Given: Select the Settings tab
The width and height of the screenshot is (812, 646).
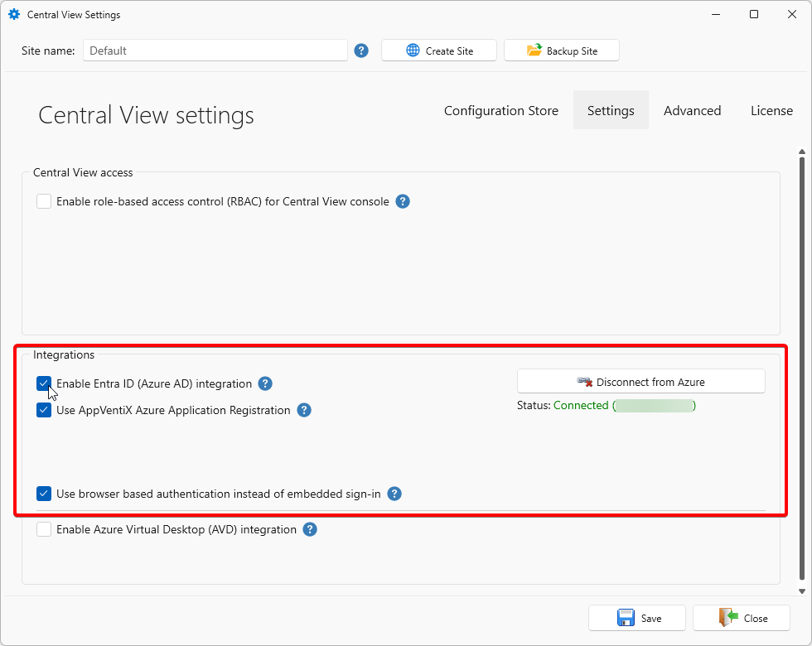Looking at the screenshot, I should click(x=611, y=110).
